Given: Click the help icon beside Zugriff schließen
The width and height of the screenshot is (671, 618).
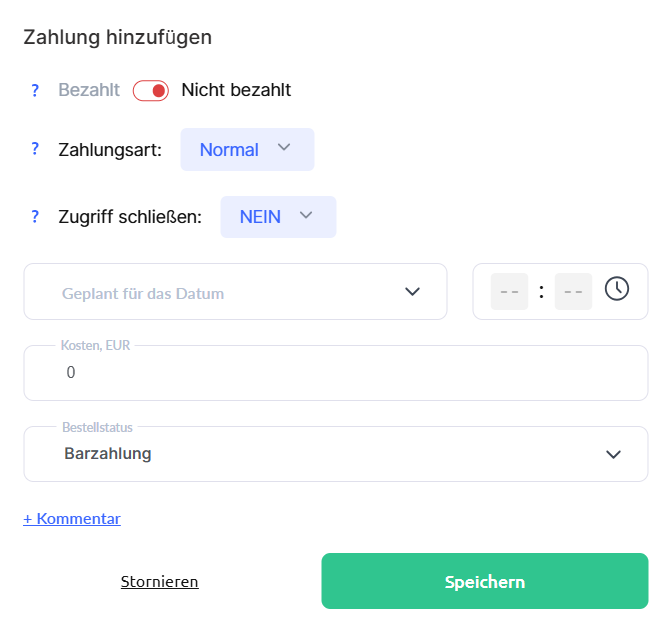Looking at the screenshot, I should point(35,217).
